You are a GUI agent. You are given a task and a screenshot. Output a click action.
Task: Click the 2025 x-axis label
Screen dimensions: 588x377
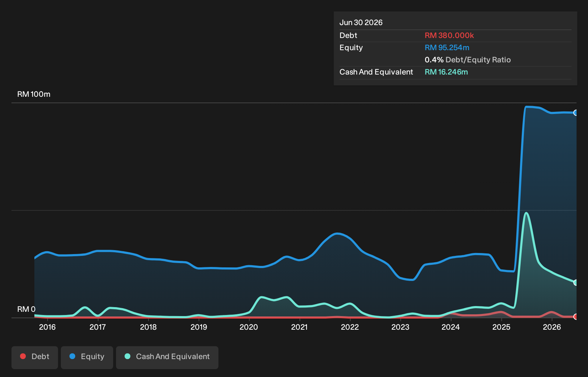[x=501, y=327]
